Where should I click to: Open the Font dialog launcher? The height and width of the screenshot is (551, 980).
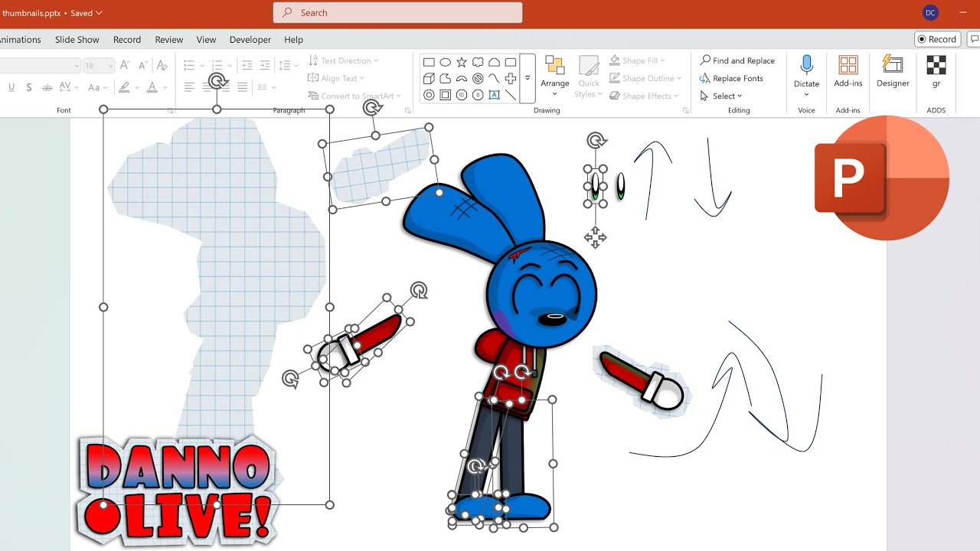pyautogui.click(x=171, y=111)
